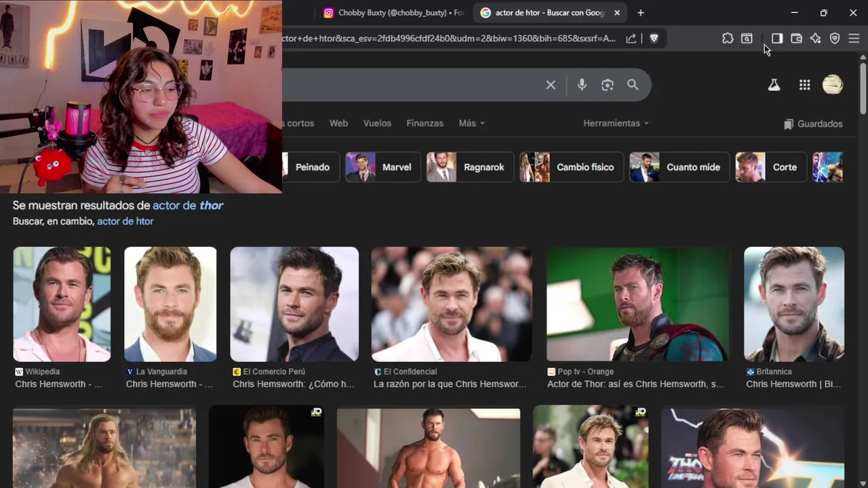The height and width of the screenshot is (488, 868).
Task: Select the Marvel filter chip
Action: tap(382, 167)
